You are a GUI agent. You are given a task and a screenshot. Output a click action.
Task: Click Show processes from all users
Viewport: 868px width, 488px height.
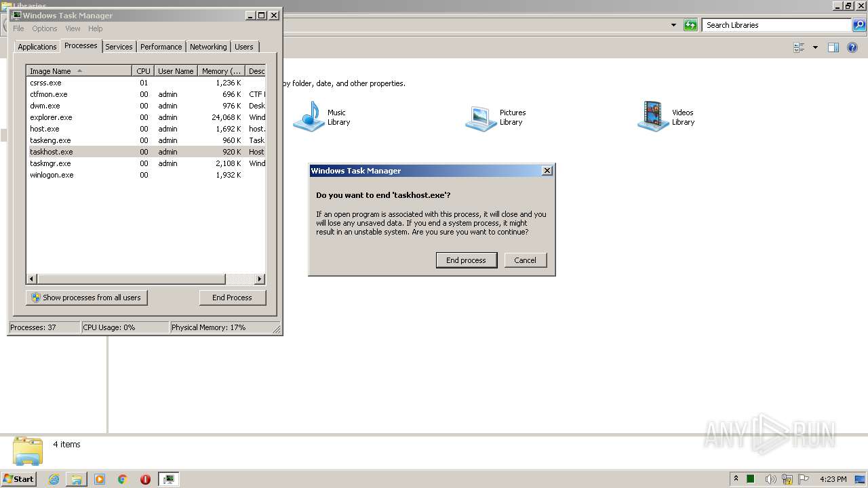(x=87, y=298)
